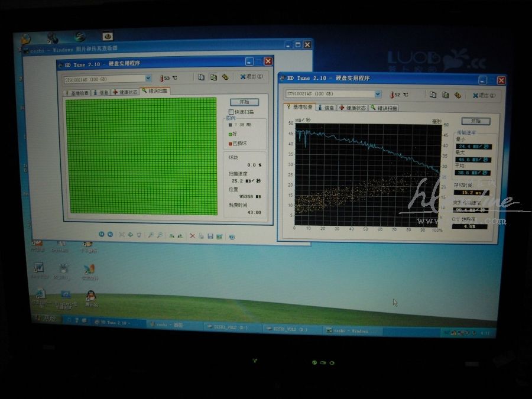Maximize the ceshi picture viewer window
532x399 pixels.
(298, 45)
